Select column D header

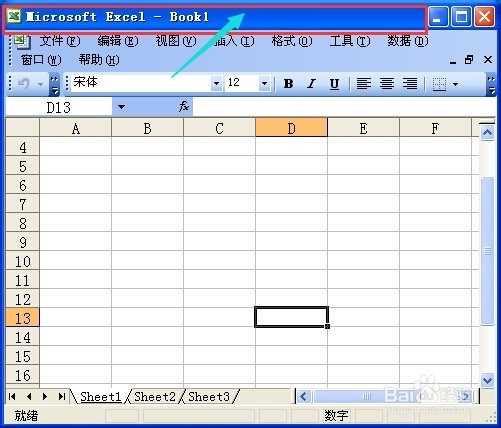pyautogui.click(x=291, y=127)
